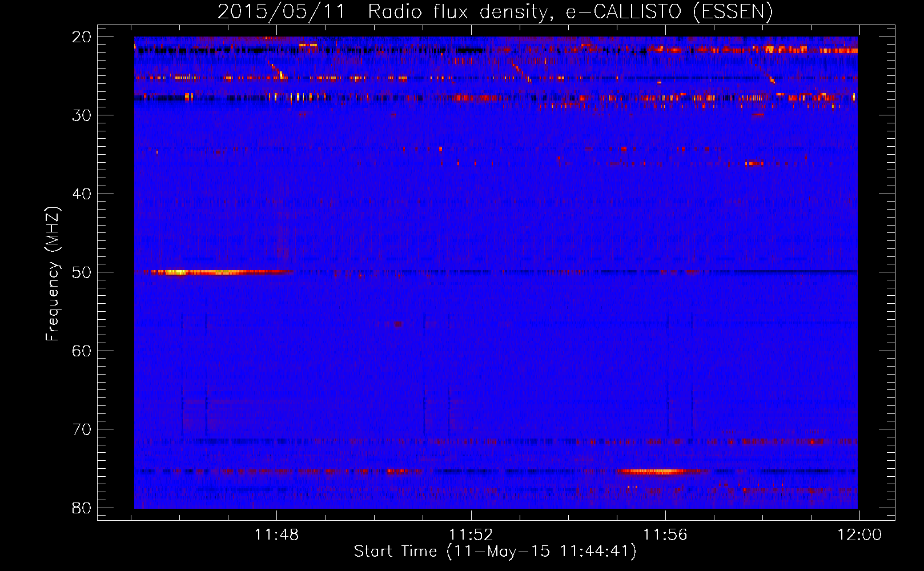Click the diagonal drifting burst near 11:53 at 25 MHz
This screenshot has height=571, width=924.
pos(521,73)
